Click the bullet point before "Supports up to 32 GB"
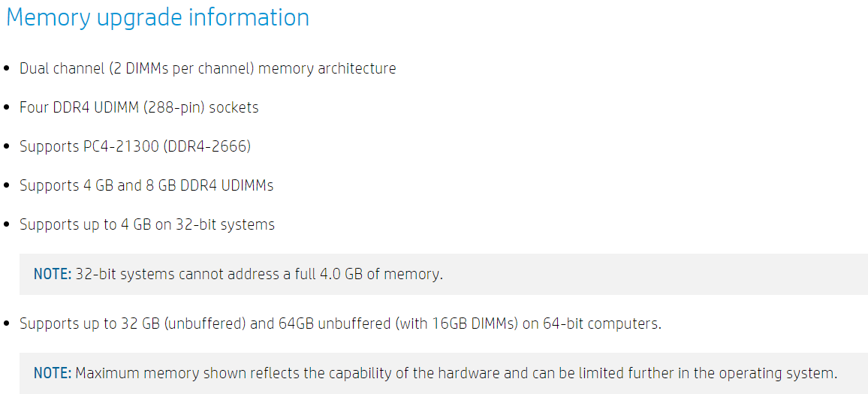 tap(8, 324)
